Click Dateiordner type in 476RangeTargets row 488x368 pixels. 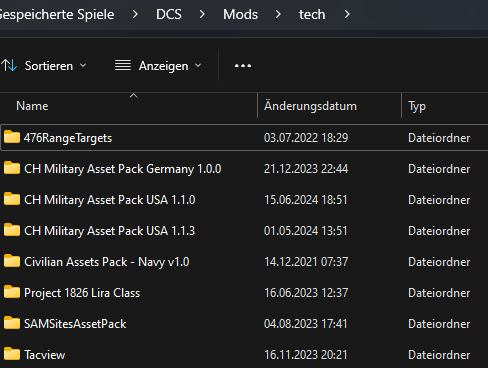tap(439, 138)
